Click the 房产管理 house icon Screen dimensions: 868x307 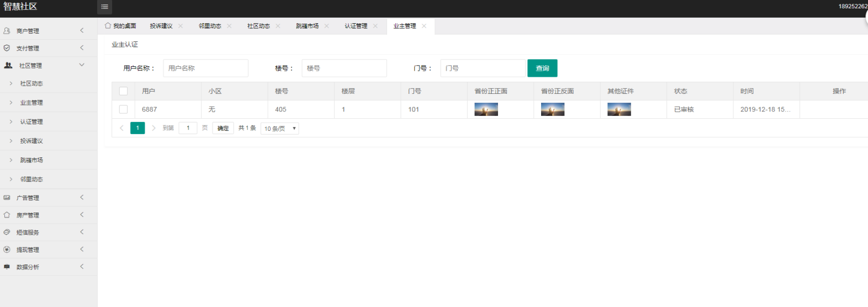point(7,215)
